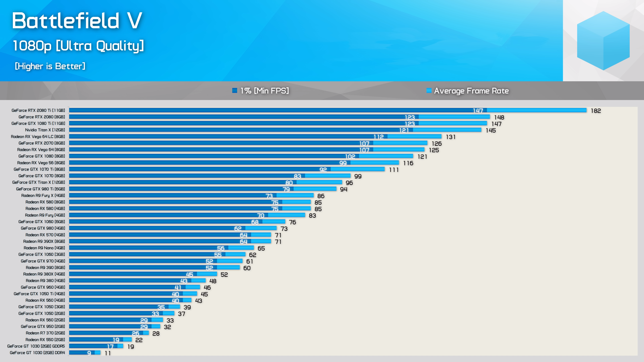This screenshot has height=362, width=644.
Task: Click the 182 average value
Action: coord(595,111)
